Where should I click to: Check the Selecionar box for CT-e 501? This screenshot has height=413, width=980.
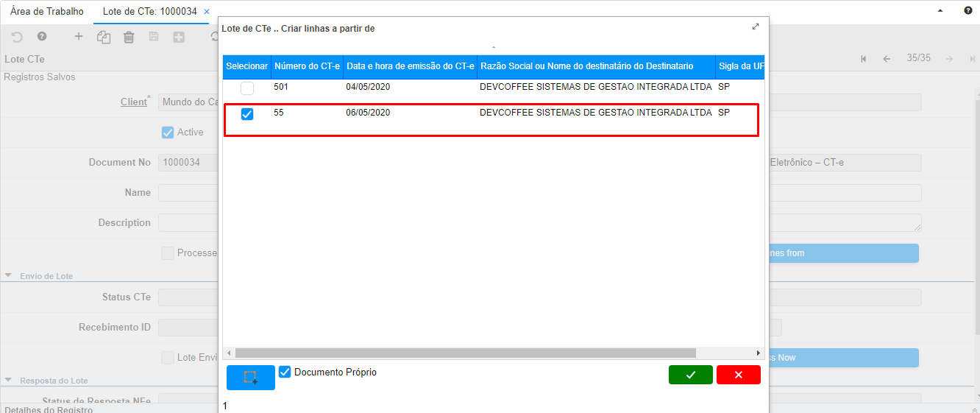(x=247, y=88)
